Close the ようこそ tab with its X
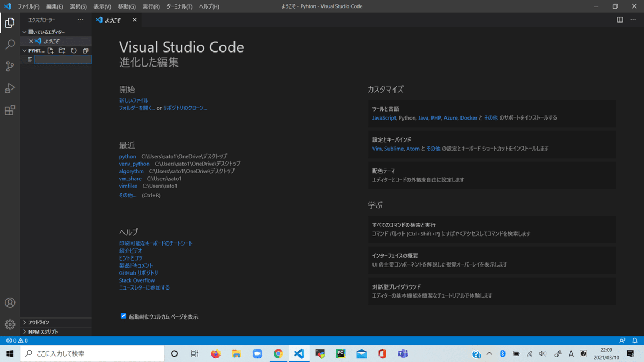Viewport: 644px width, 362px height. [135, 20]
